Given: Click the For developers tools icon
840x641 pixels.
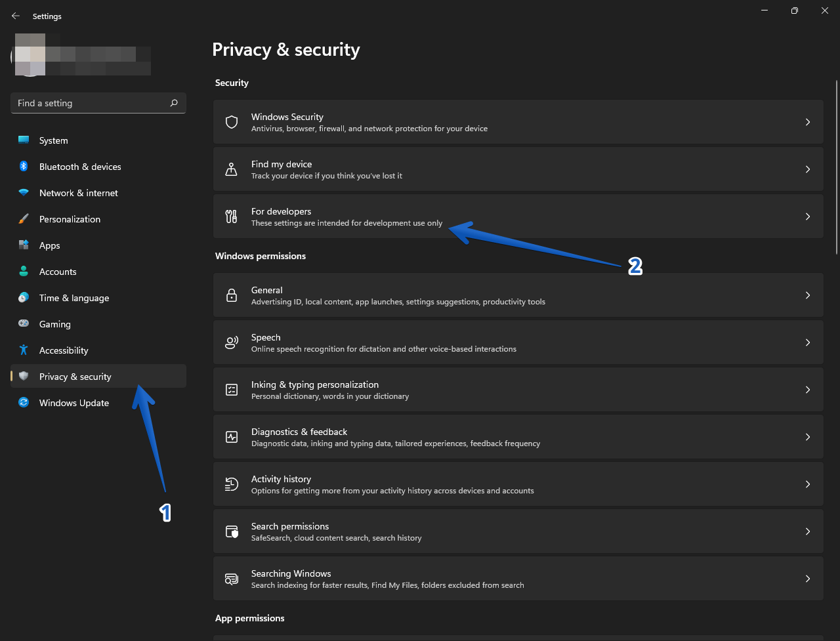Looking at the screenshot, I should coord(232,217).
